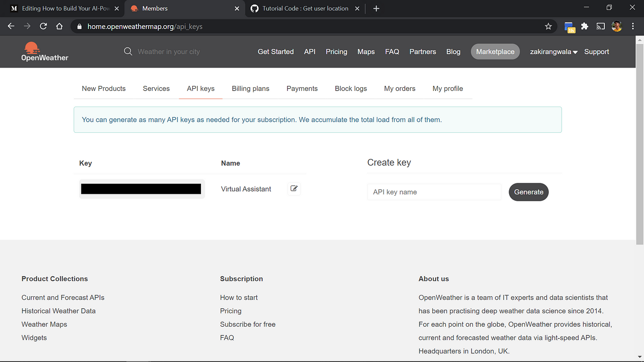Open Current and Forecast APIs link
The height and width of the screenshot is (362, 644).
coord(63,297)
